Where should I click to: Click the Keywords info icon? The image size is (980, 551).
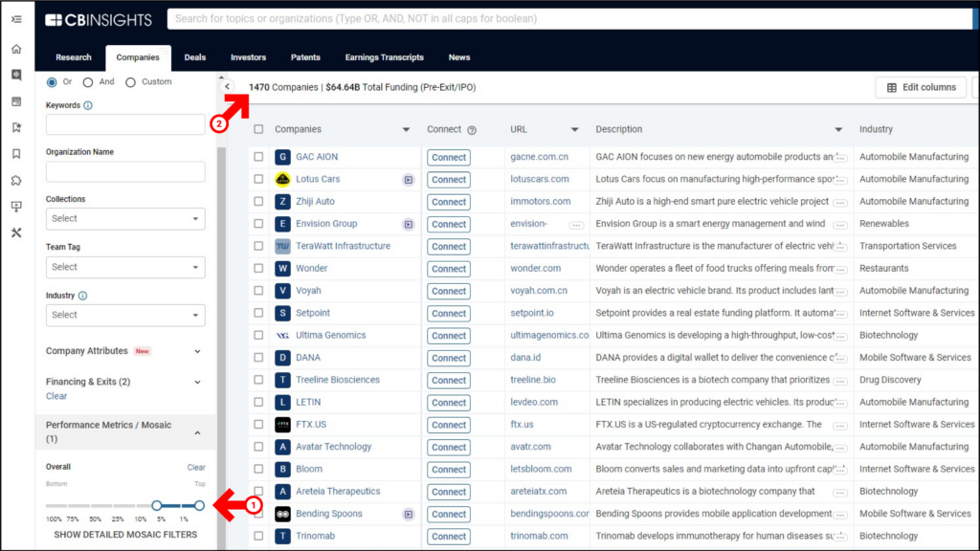pyautogui.click(x=88, y=105)
